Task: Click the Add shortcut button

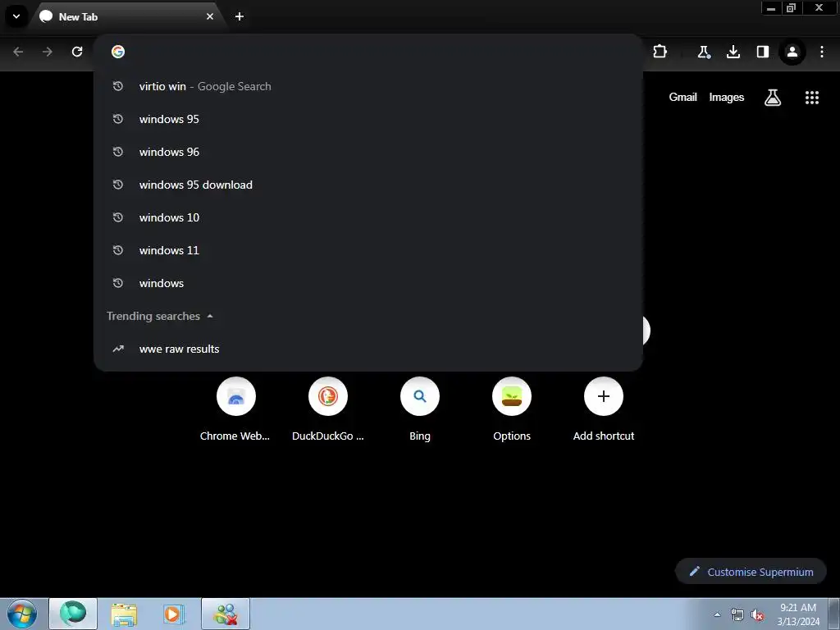Action: pos(603,410)
